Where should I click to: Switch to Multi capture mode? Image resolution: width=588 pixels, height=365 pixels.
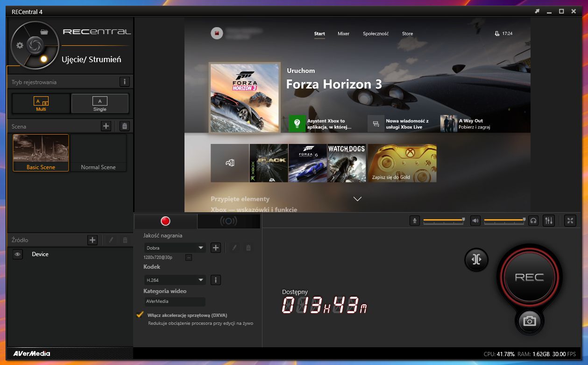pyautogui.click(x=41, y=103)
